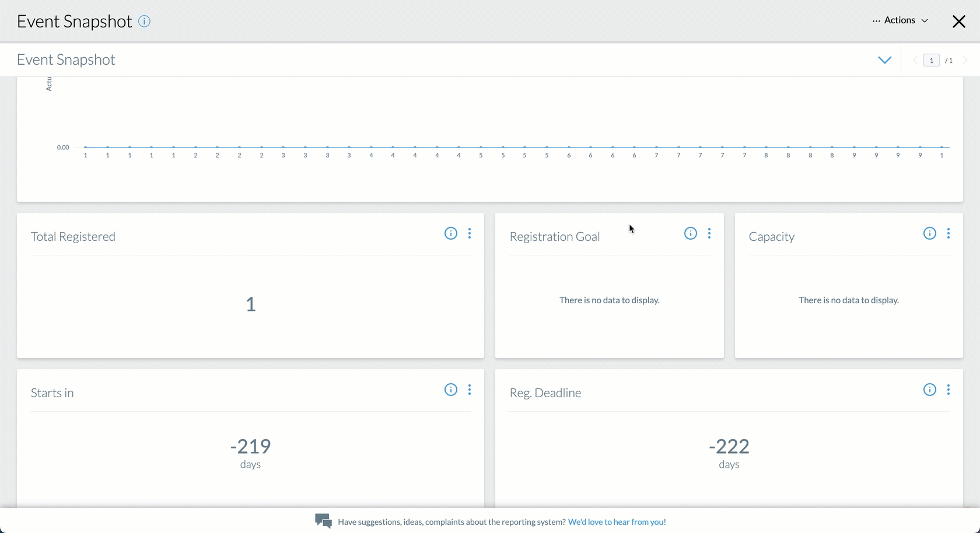The height and width of the screenshot is (533, 980).
Task: Go to the next report page
Action: tap(966, 60)
